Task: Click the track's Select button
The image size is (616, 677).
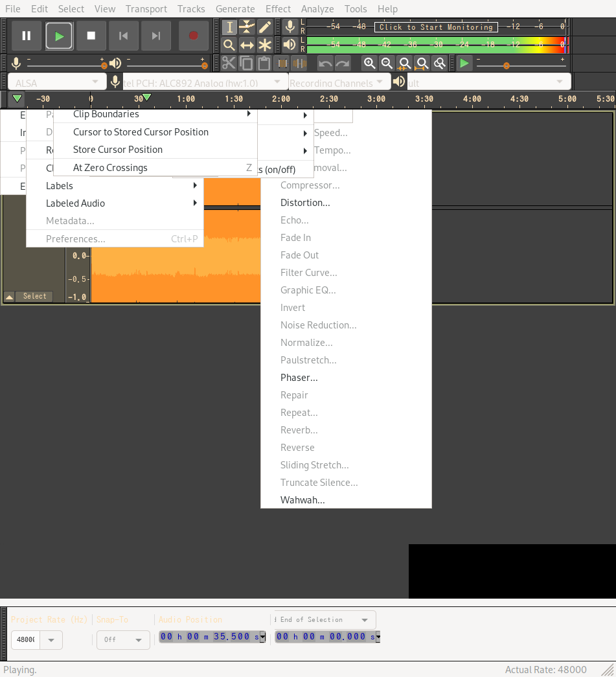Action: click(34, 296)
